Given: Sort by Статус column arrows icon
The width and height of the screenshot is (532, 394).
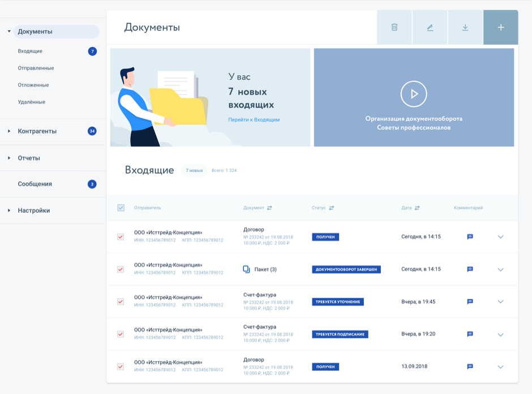Looking at the screenshot, I should [332, 208].
